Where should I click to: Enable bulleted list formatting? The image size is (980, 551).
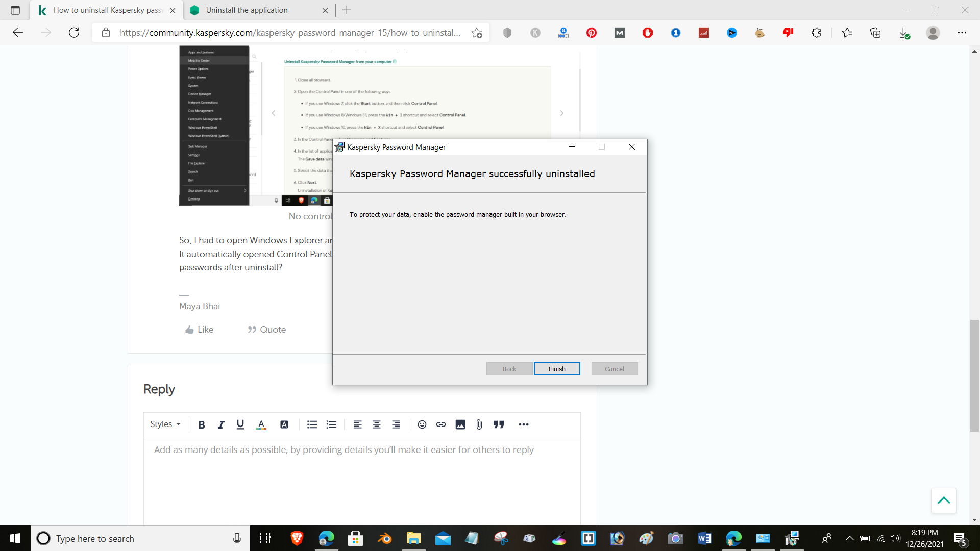(x=312, y=424)
